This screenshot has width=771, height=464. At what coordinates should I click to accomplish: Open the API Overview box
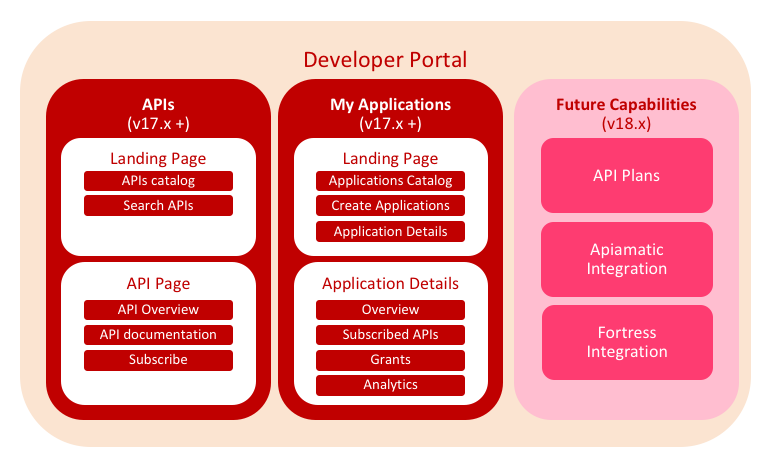(158, 310)
